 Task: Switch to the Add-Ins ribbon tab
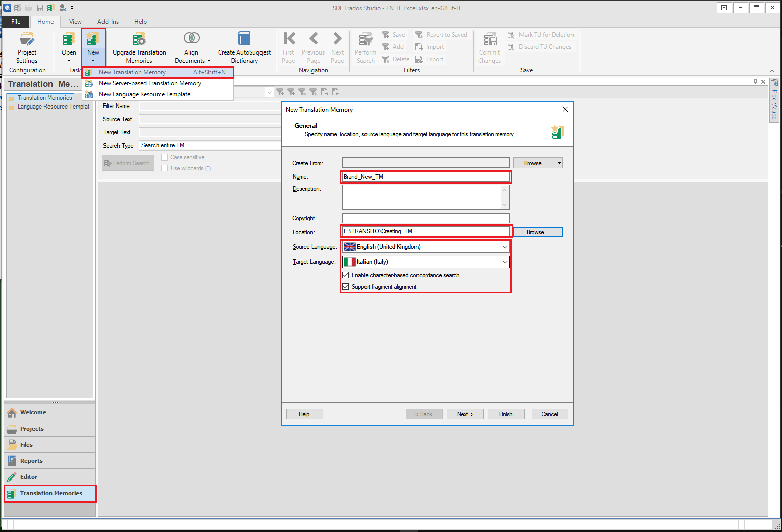click(x=108, y=22)
